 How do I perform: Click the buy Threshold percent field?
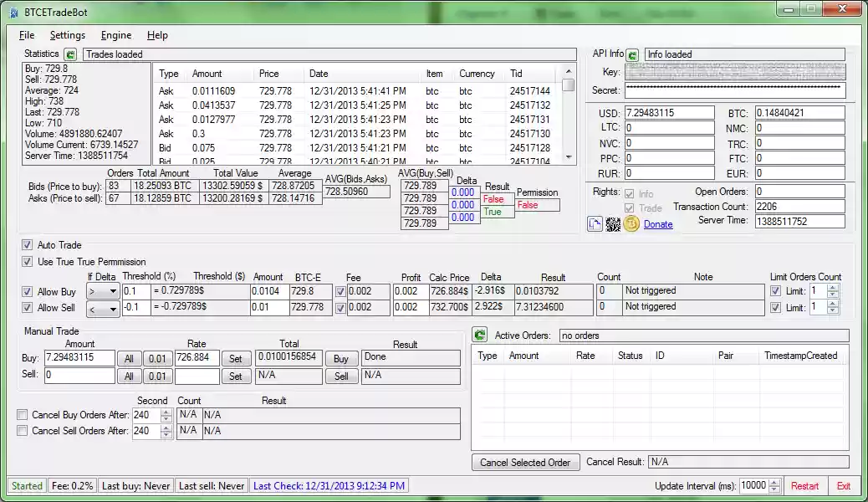pyautogui.click(x=136, y=291)
